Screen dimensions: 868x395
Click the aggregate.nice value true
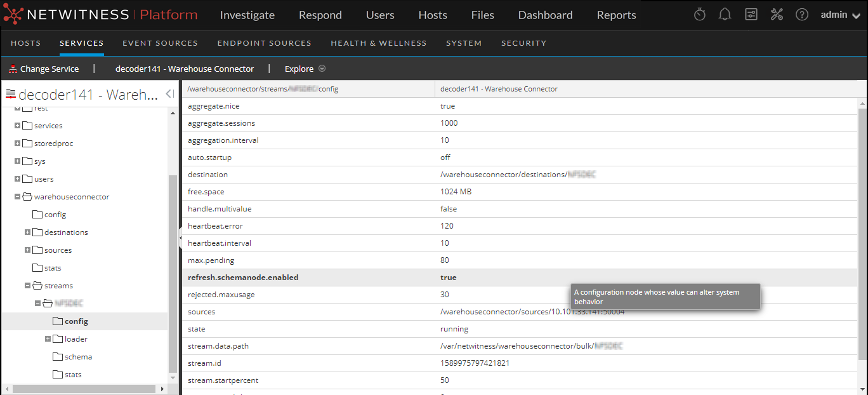(447, 106)
